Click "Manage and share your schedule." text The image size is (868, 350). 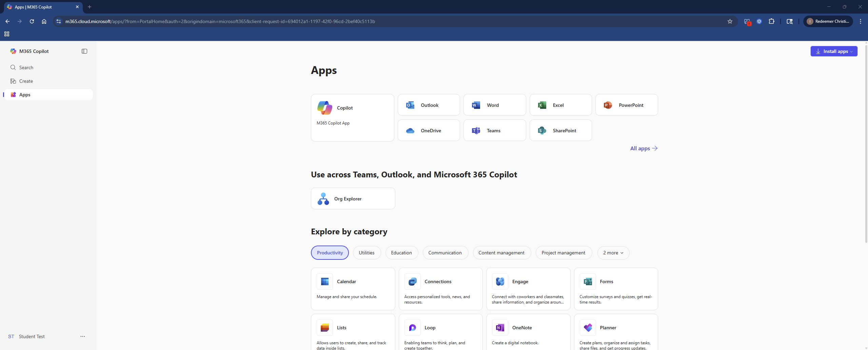click(347, 297)
